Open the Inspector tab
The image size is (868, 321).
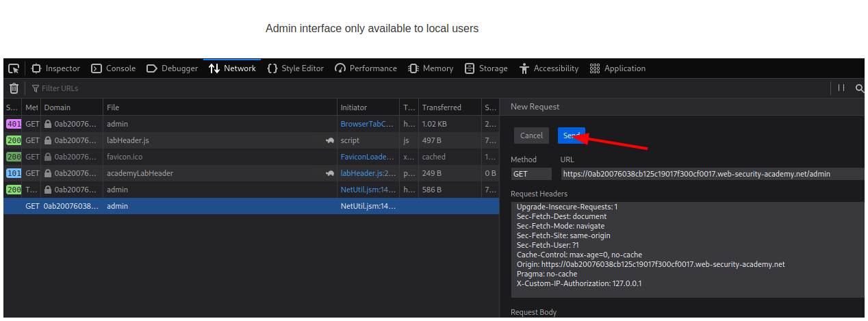pyautogui.click(x=56, y=68)
